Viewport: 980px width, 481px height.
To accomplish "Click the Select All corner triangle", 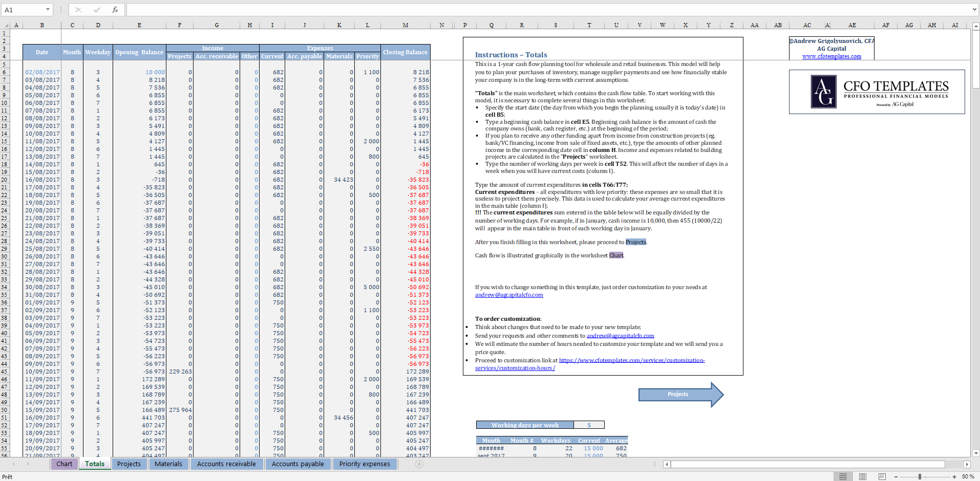I will click(x=6, y=25).
